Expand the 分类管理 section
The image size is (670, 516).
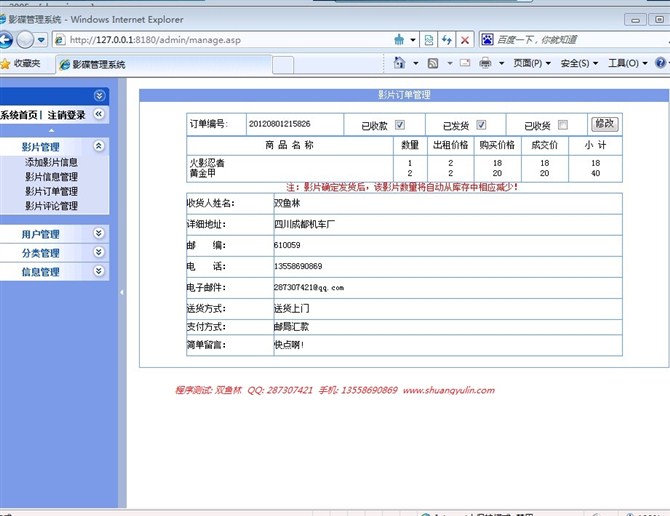point(98,252)
